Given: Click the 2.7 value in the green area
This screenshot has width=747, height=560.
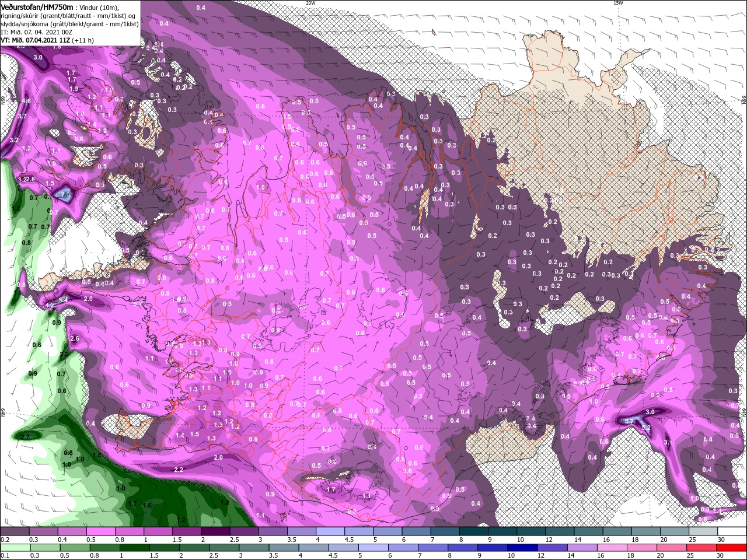Looking at the screenshot, I should tap(25, 437).
